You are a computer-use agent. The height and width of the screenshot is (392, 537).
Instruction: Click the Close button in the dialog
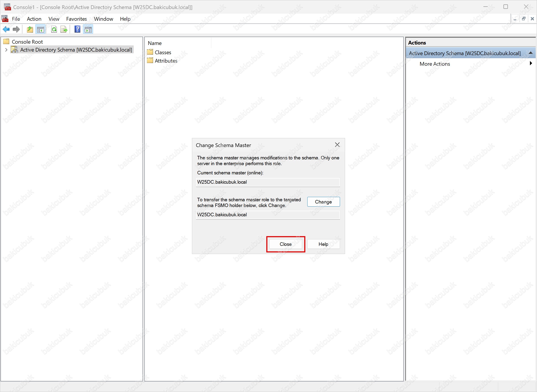point(285,244)
